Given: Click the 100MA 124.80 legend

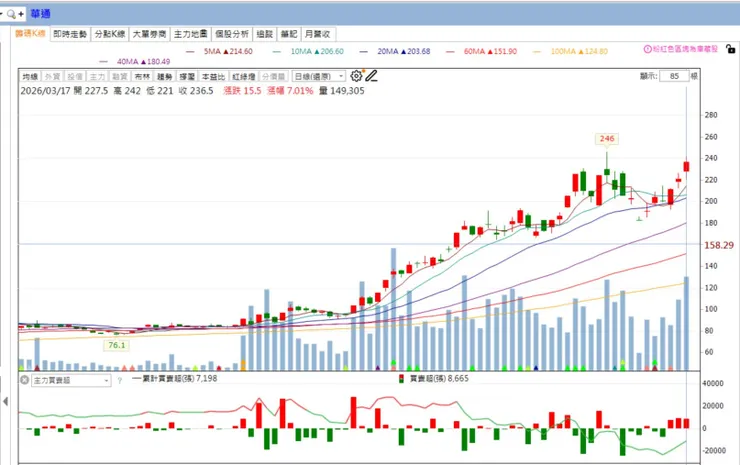Looking at the screenshot, I should (x=570, y=51).
